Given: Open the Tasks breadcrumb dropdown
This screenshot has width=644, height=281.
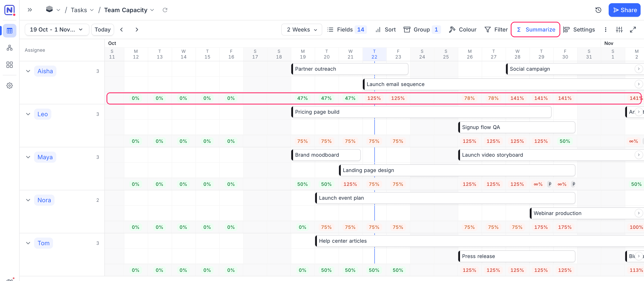Looking at the screenshot, I should pyautogui.click(x=82, y=10).
